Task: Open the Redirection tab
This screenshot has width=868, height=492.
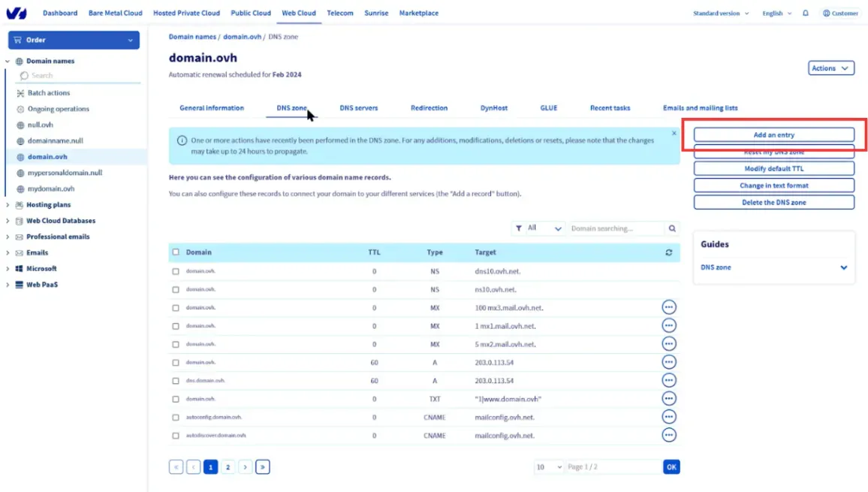Action: click(429, 108)
